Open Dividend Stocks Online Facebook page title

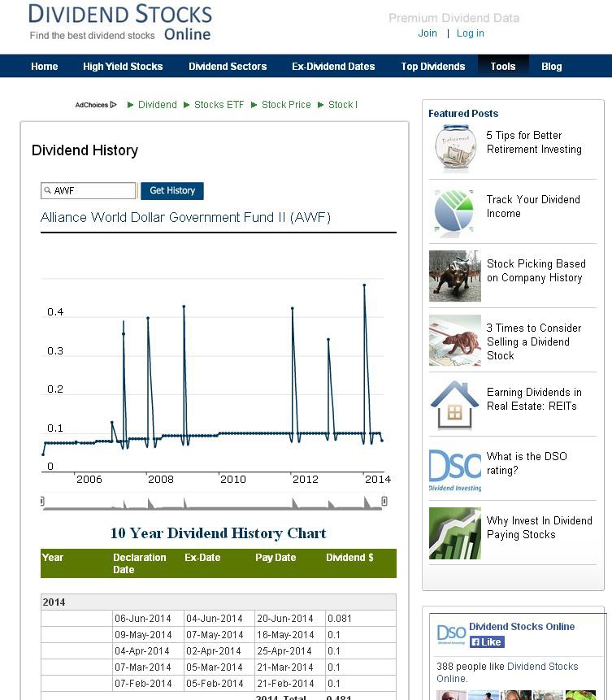coord(522,626)
